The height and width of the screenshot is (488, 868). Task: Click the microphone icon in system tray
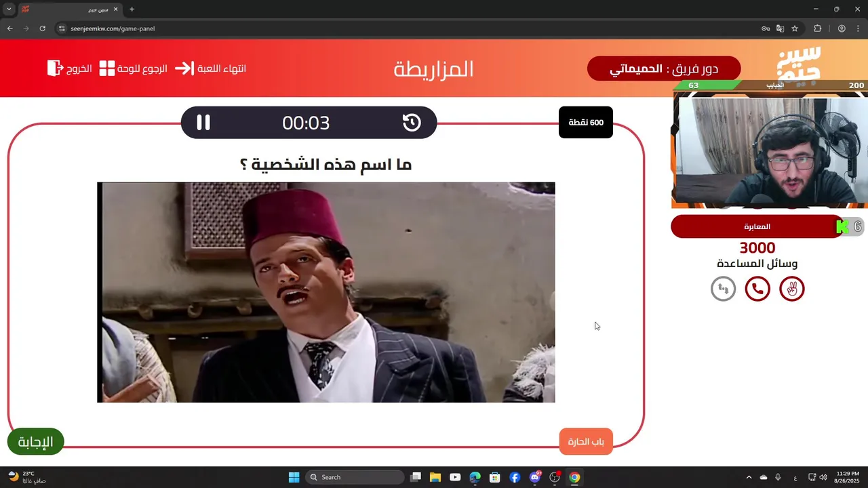point(778,477)
